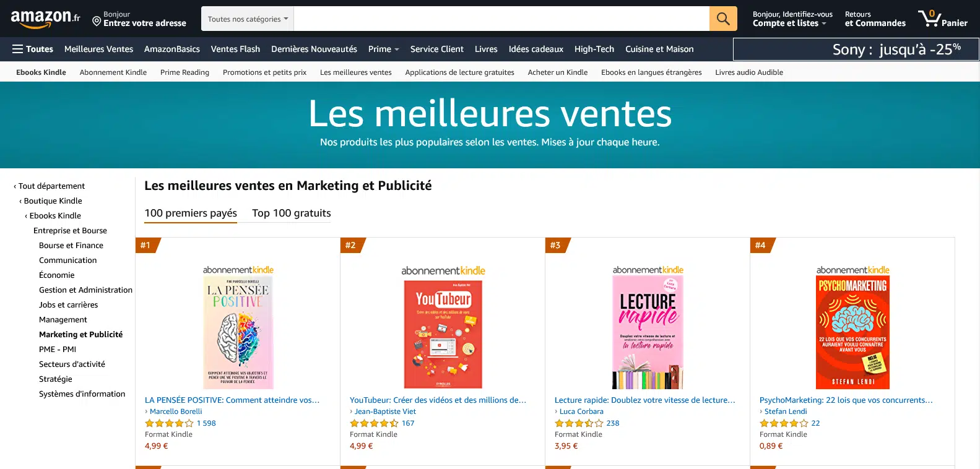
Task: Click the star rating of YouTubeur book
Action: pos(374,423)
